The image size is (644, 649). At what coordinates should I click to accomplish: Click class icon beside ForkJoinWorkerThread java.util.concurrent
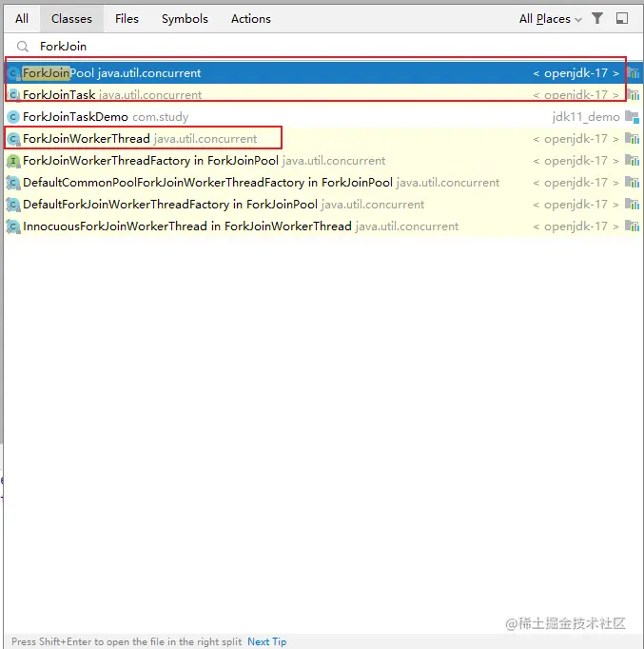[13, 139]
